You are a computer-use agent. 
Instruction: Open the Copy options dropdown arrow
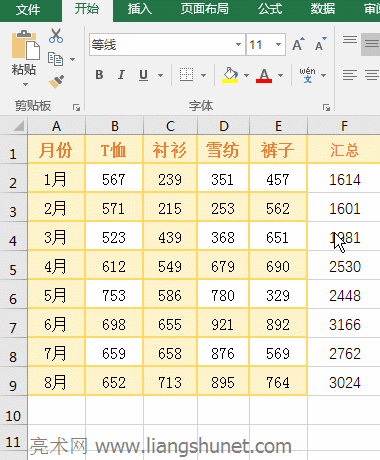click(x=72, y=60)
